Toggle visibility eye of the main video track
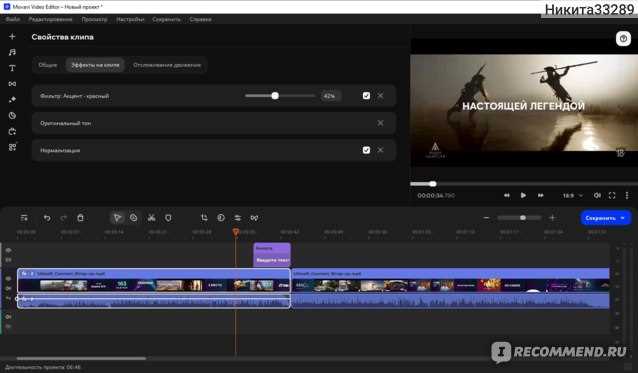Viewport: 638px width, 373px height. tap(8, 279)
